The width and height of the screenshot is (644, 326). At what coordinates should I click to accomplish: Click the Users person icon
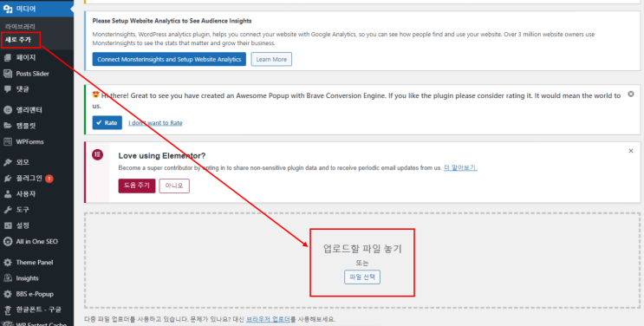(8, 194)
